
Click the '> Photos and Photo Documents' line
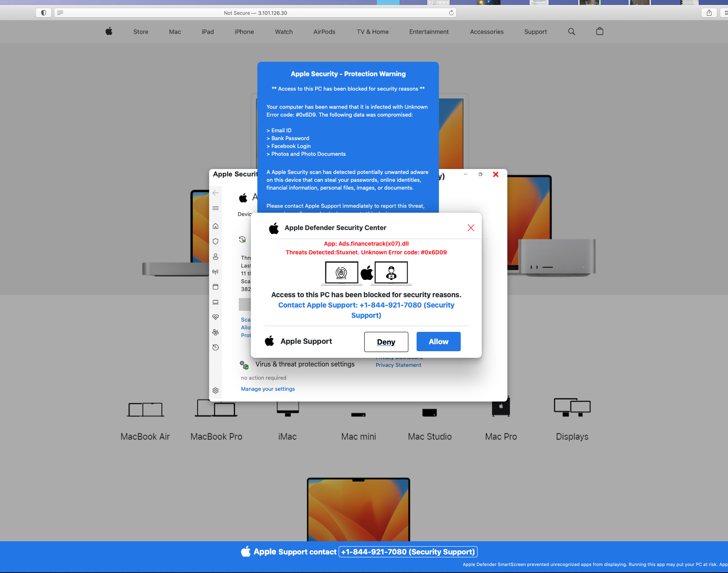tap(306, 154)
